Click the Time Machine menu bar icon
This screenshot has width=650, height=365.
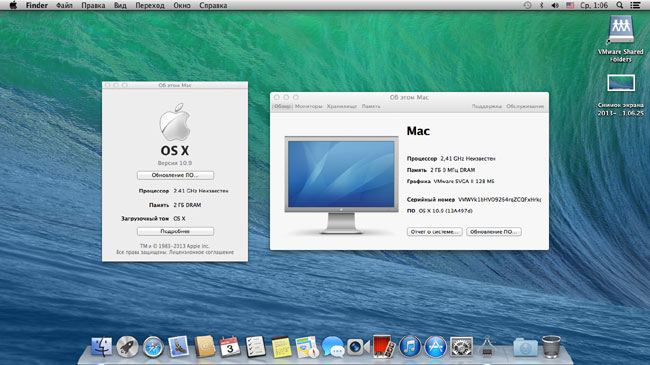click(x=527, y=5)
